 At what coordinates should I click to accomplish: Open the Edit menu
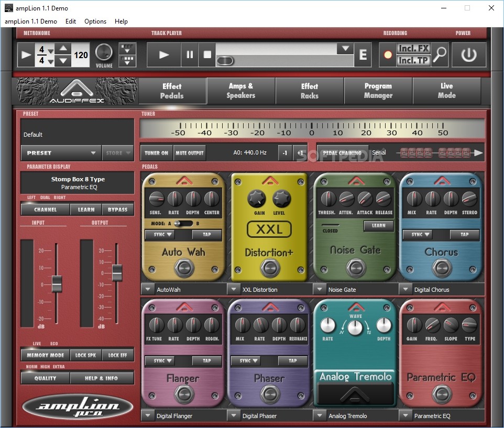70,21
